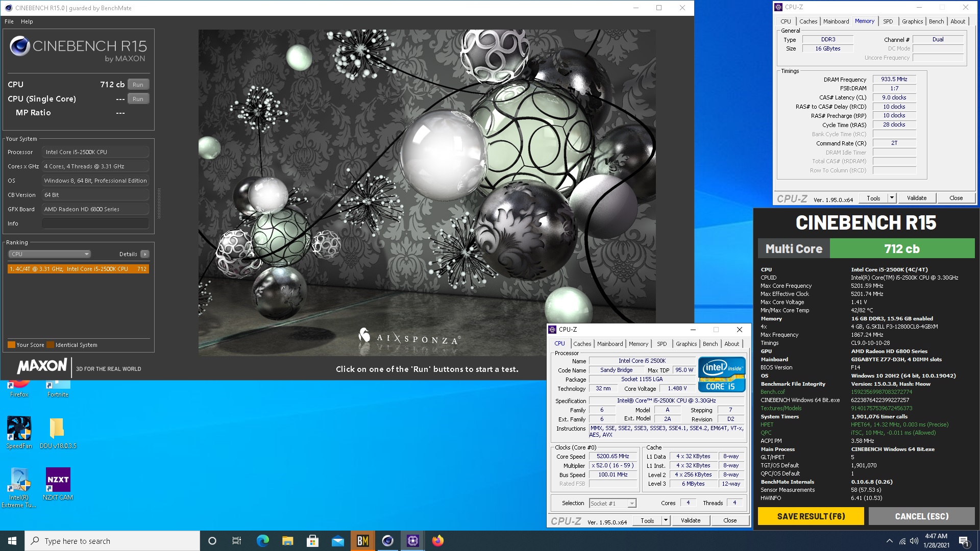Open Task View on the taskbar

pyautogui.click(x=237, y=541)
